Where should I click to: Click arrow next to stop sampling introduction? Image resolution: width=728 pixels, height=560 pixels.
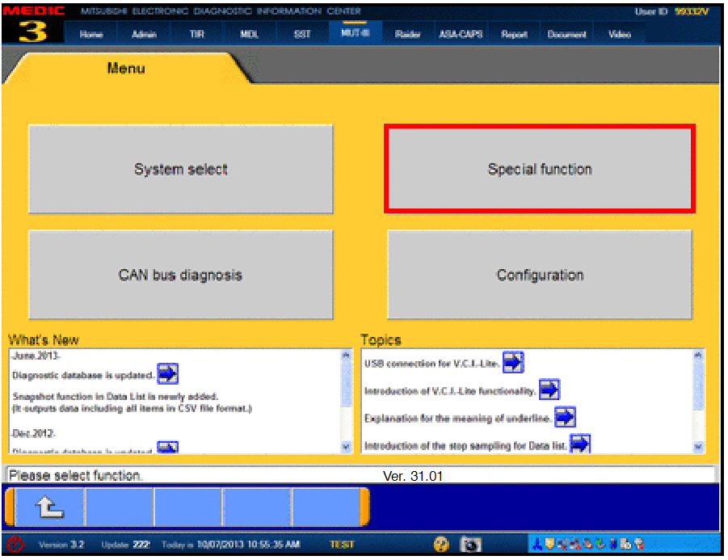point(580,444)
